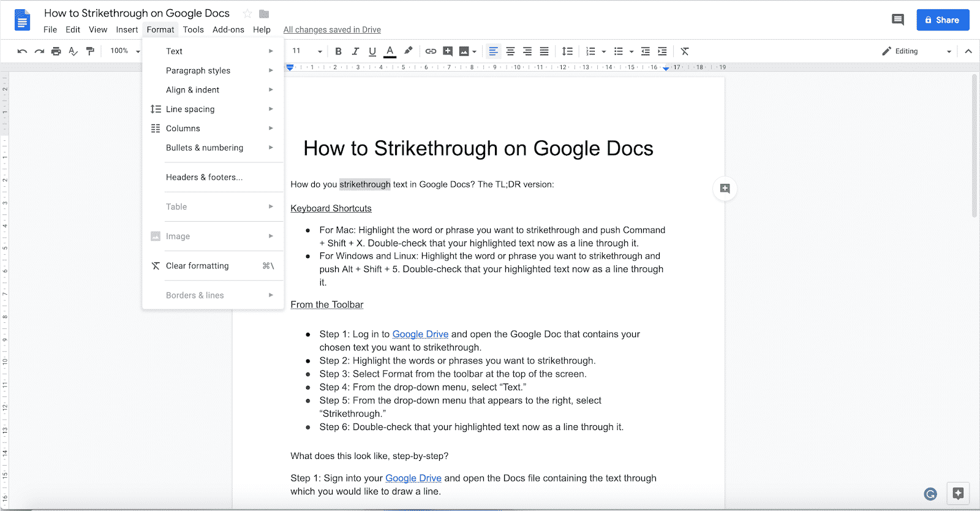Click the Redo icon

[39, 51]
